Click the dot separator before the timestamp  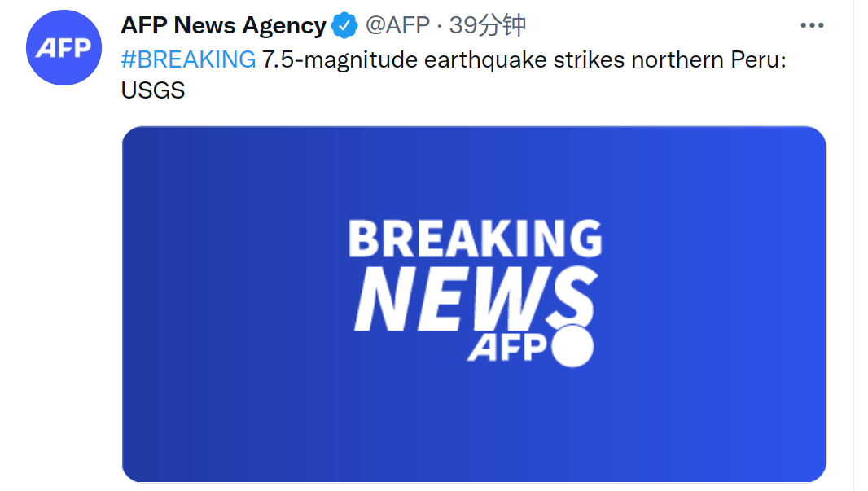[440, 26]
